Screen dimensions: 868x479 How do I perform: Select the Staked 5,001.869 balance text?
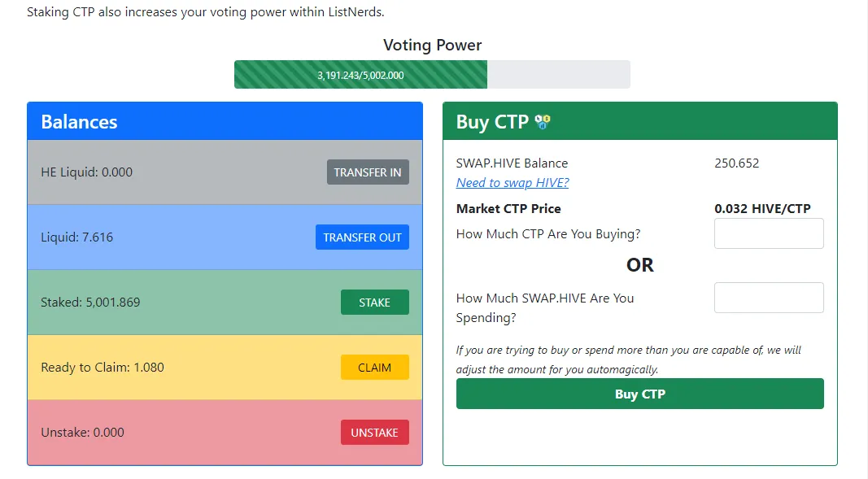point(90,303)
